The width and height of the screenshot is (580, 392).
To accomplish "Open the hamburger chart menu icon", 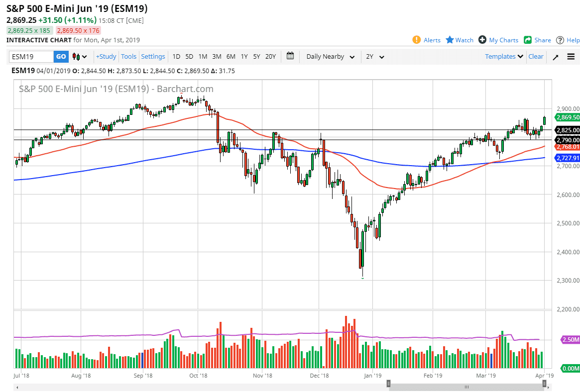I will [x=571, y=56].
